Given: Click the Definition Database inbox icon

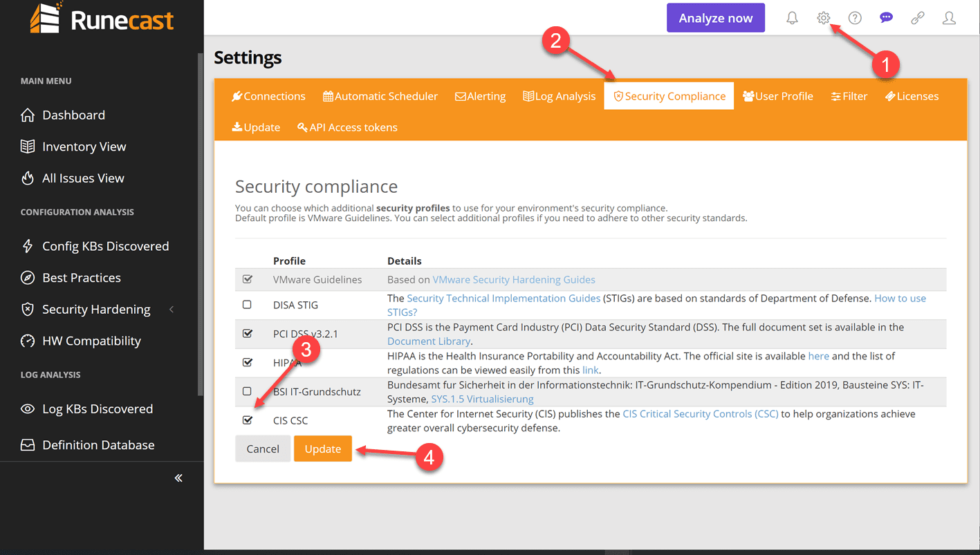Looking at the screenshot, I should coord(28,445).
